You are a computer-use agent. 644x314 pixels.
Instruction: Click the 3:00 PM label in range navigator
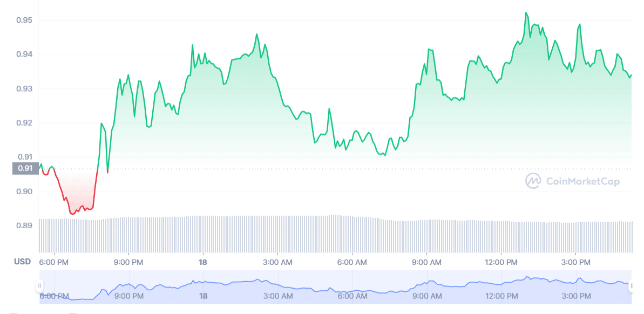(576, 296)
